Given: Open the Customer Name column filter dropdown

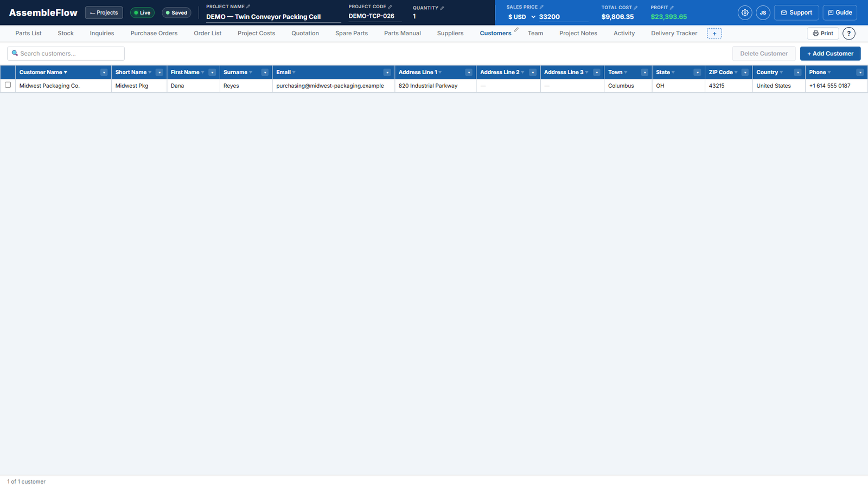Looking at the screenshot, I should pos(104,73).
